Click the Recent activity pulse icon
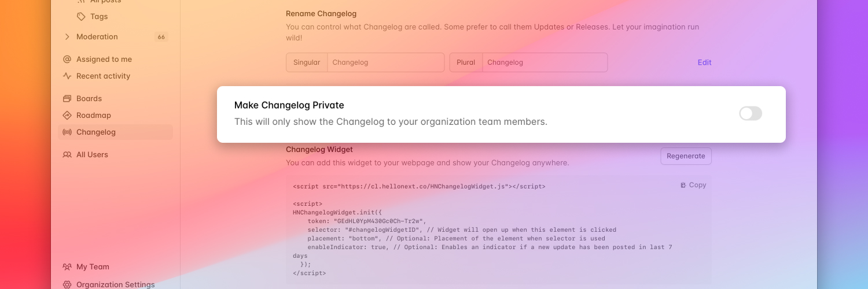868x289 pixels. tap(67, 76)
